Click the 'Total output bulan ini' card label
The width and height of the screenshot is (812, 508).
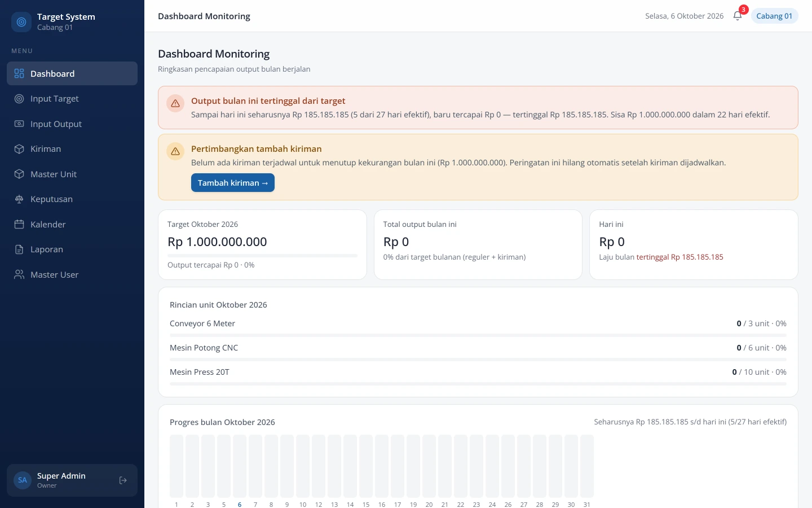tap(420, 224)
